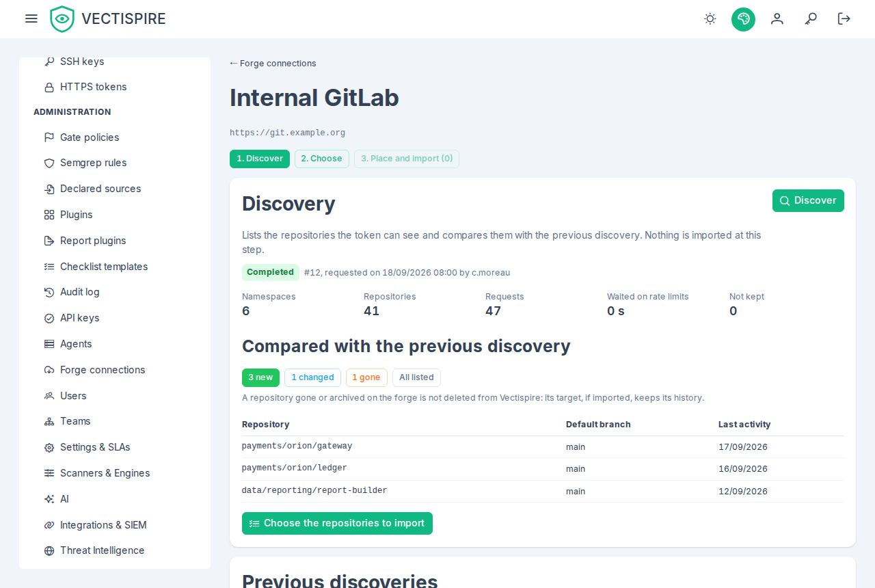
Task: Open the user profile icon
Action: (x=777, y=19)
